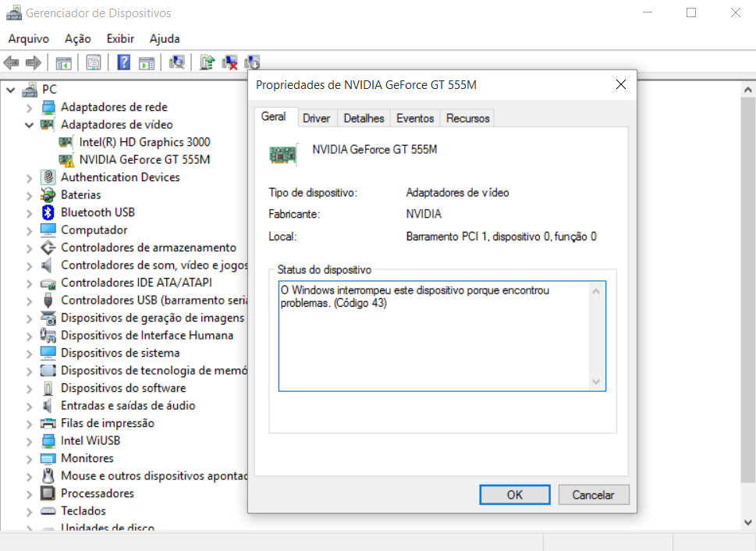Click the Back arrow in the toolbar
This screenshot has width=756, height=551.
[x=11, y=62]
